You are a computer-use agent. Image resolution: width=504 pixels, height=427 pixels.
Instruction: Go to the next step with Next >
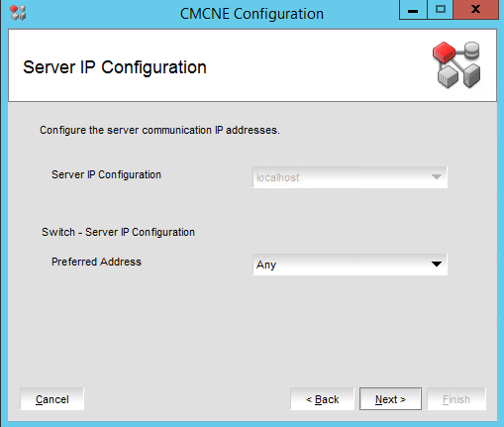(x=390, y=399)
